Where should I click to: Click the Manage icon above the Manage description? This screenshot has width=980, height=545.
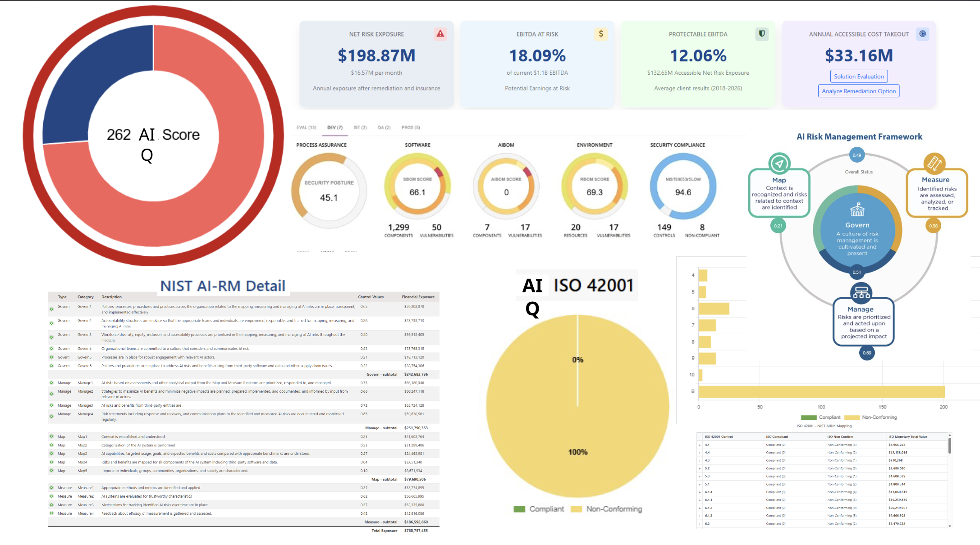click(x=862, y=293)
